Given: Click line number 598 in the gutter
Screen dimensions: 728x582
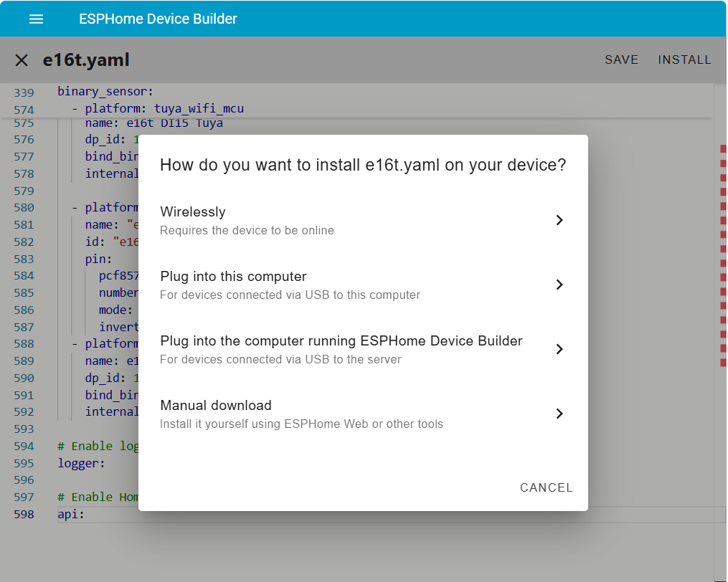Looking at the screenshot, I should click(24, 514).
